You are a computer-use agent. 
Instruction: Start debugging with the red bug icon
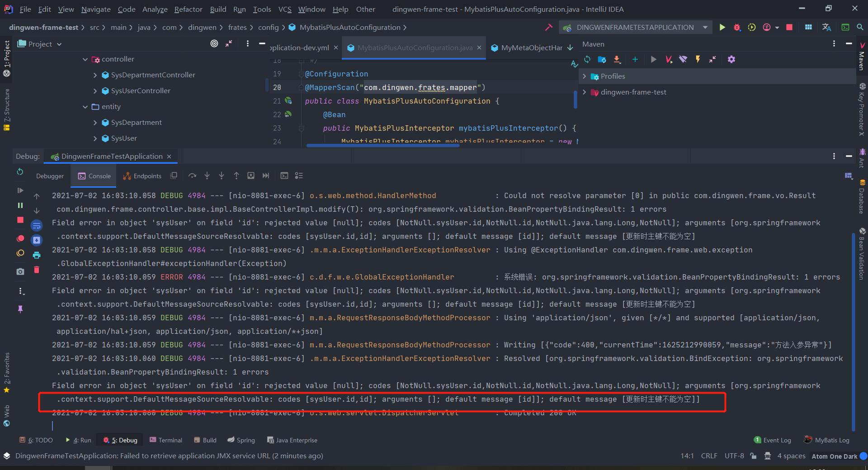tap(737, 28)
